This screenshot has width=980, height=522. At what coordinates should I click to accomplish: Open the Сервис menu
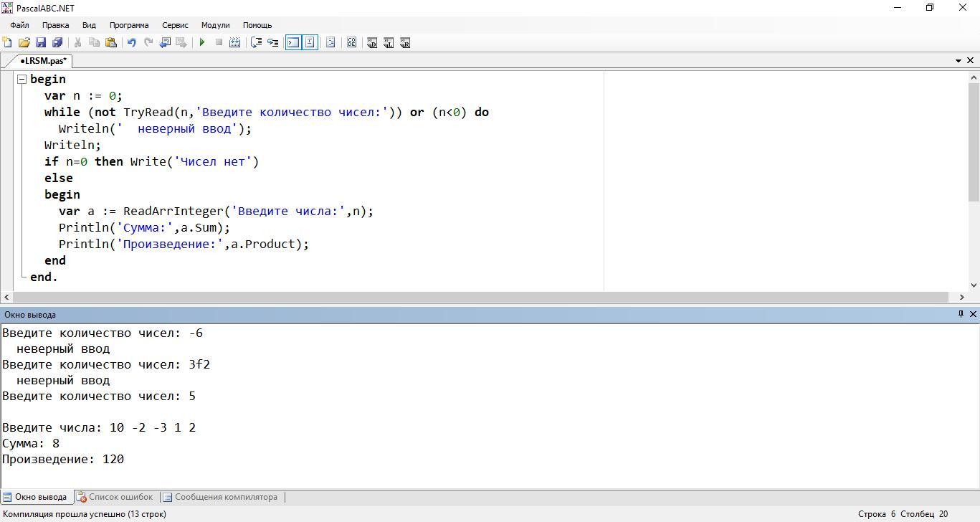pos(175,25)
